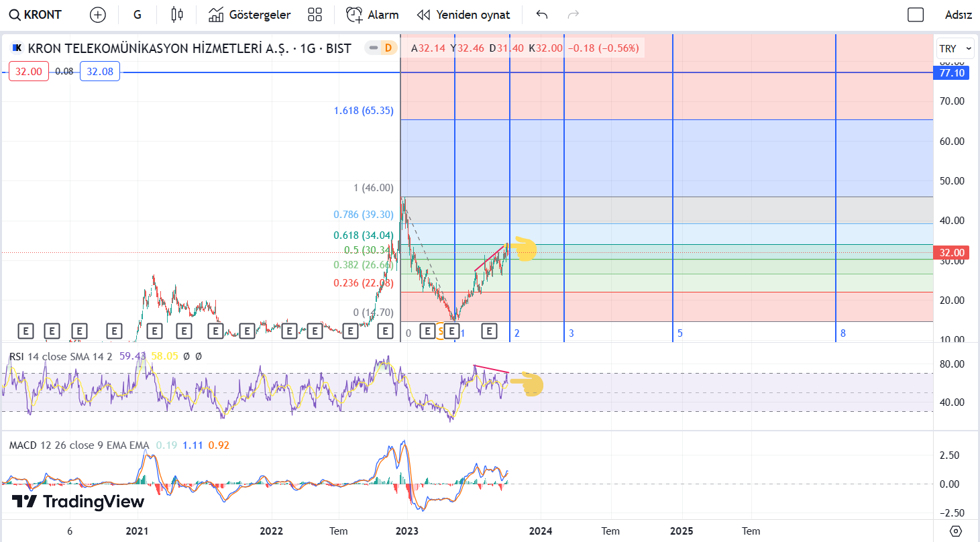Click the 77.10 price axis label

tap(952, 73)
